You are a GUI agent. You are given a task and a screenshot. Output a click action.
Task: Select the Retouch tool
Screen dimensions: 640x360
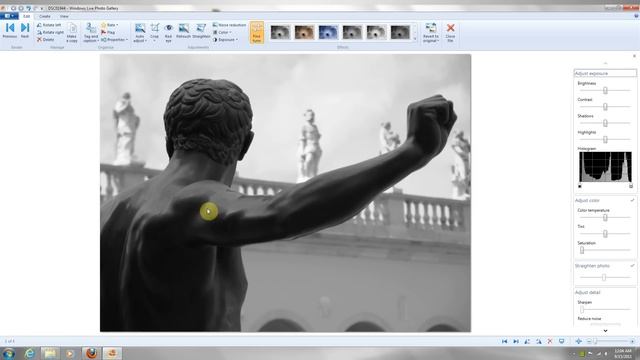point(184,31)
